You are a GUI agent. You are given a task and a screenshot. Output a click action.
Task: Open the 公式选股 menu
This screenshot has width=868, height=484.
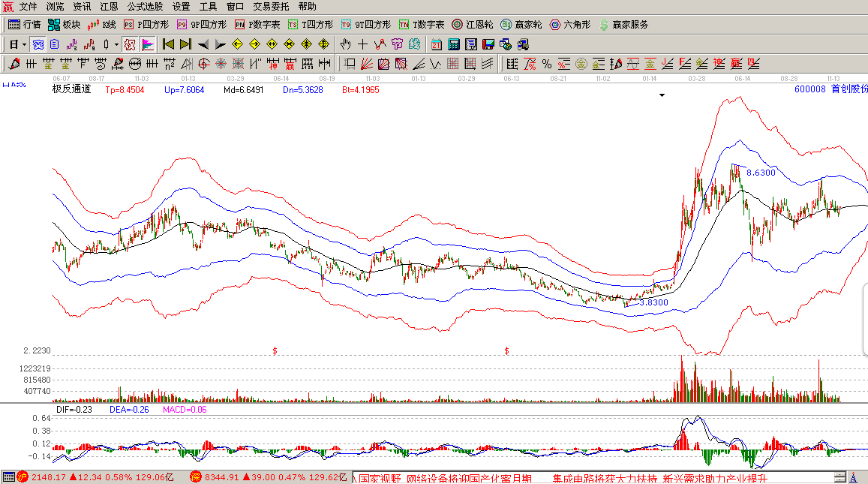coord(145,6)
